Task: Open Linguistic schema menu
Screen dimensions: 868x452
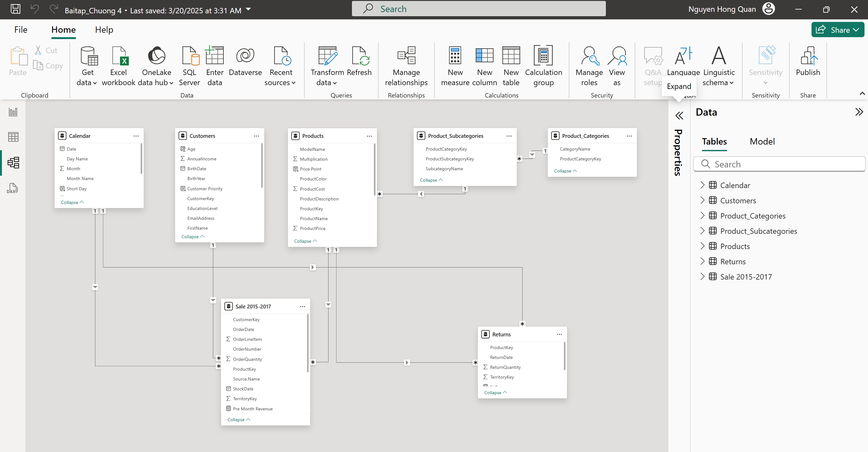Action: (x=719, y=66)
